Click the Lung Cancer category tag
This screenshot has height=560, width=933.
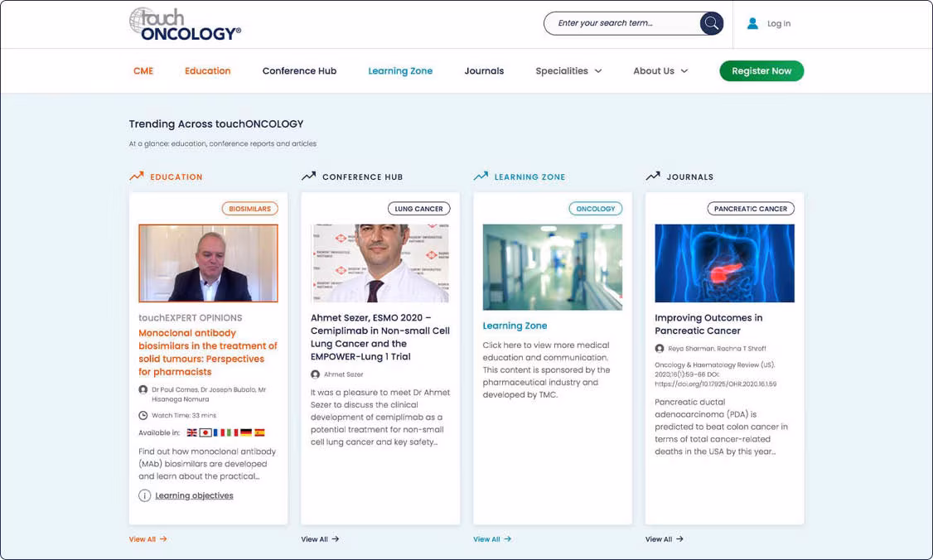[x=419, y=209]
